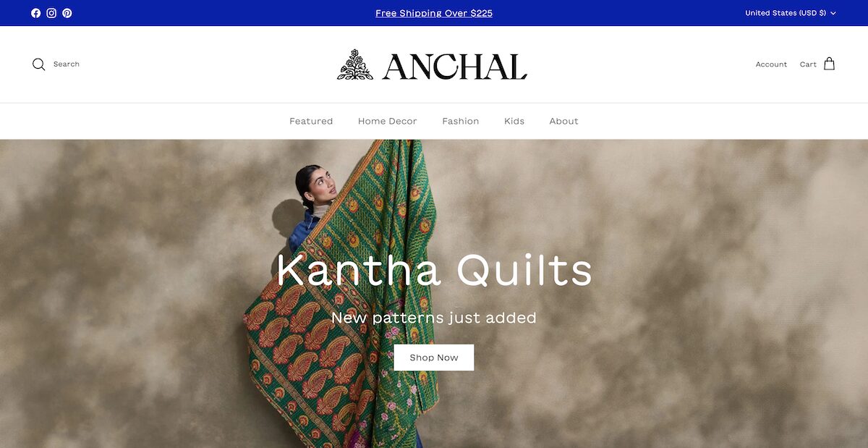Open the Fashion menu
The width and height of the screenshot is (868, 448).
(461, 121)
